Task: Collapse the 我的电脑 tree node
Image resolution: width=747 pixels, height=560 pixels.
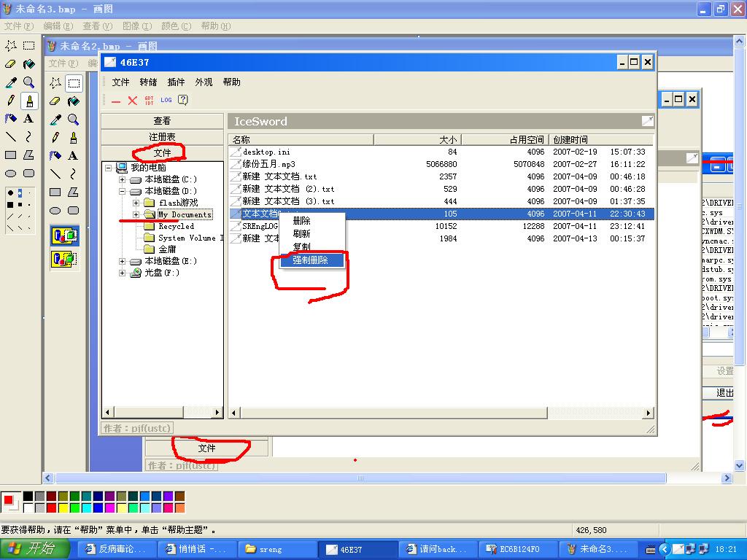Action: click(109, 168)
